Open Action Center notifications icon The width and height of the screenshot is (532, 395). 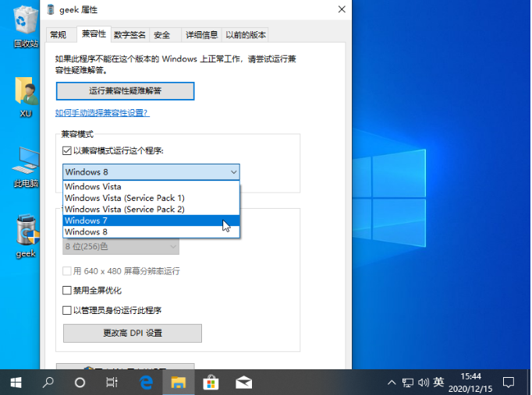tap(509, 383)
